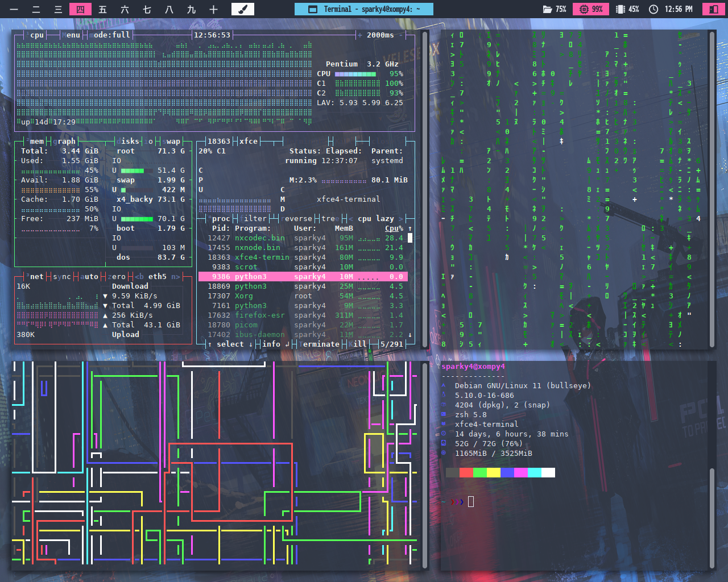
Task: Toggle the process tree view
Action: click(329, 219)
